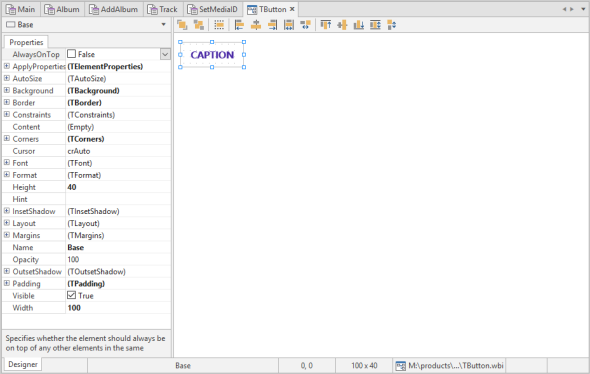Click the Select All elements icon
The width and height of the screenshot is (590, 374).
[219, 25]
